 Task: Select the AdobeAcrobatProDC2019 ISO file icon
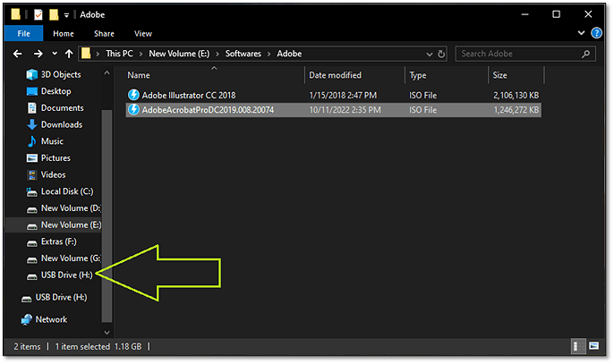[x=133, y=110]
